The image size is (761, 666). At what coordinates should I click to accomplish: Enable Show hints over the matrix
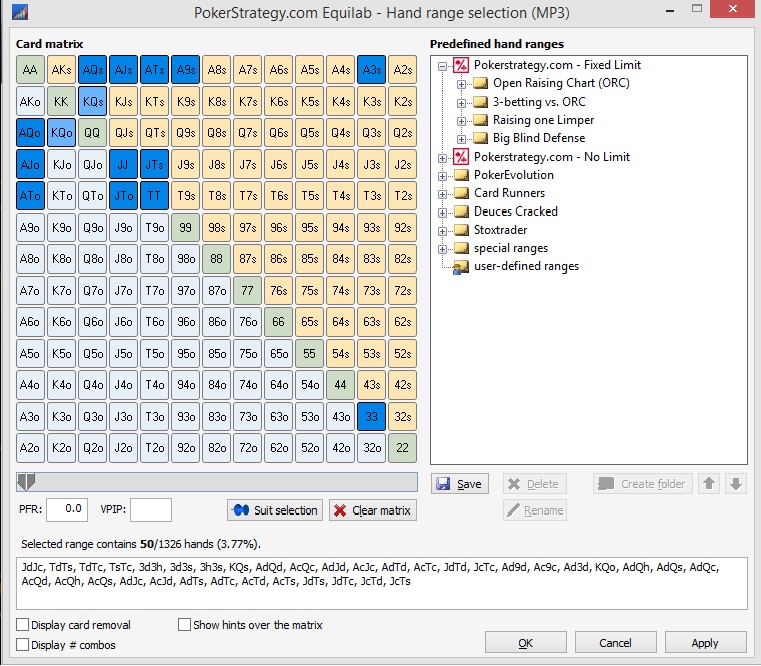184,624
